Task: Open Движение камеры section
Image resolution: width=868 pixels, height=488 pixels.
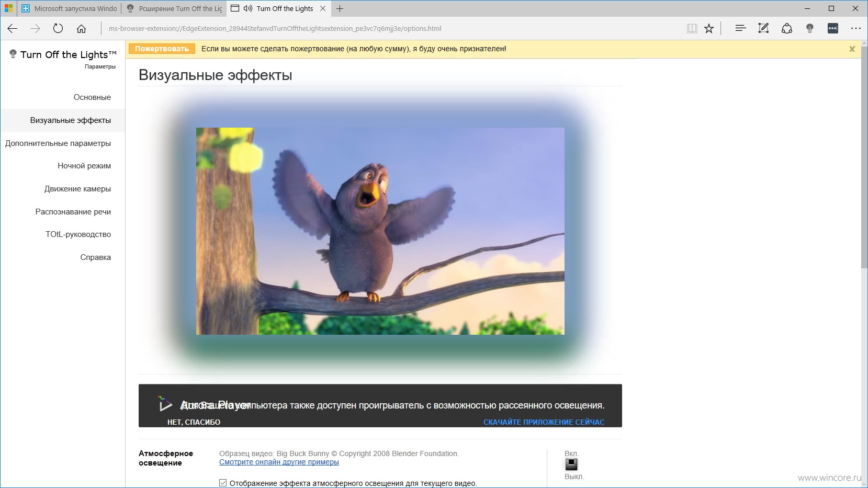Action: point(77,189)
